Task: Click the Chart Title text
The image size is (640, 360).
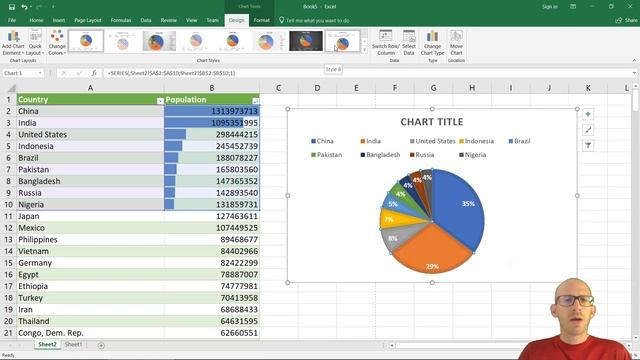Action: pyautogui.click(x=432, y=122)
